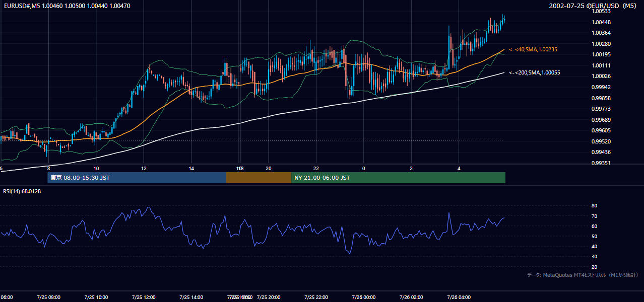Select the '<--<200,SMA,1.00055' moving average label
This screenshot has height=302, width=644.
point(535,72)
